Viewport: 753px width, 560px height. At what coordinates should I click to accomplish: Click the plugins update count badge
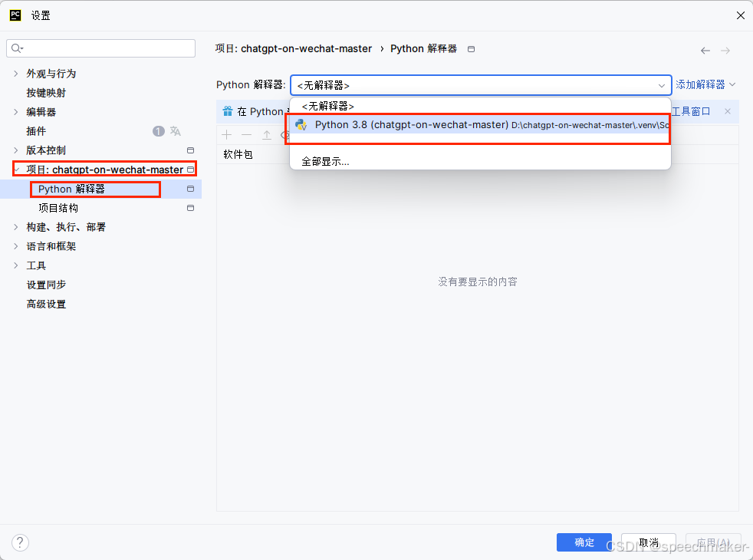tap(159, 131)
